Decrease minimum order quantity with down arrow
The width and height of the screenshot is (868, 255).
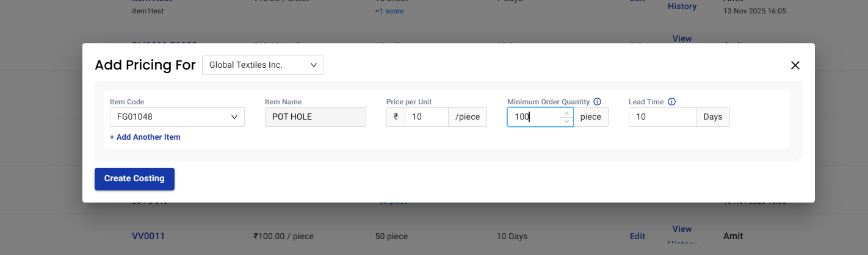(x=567, y=121)
